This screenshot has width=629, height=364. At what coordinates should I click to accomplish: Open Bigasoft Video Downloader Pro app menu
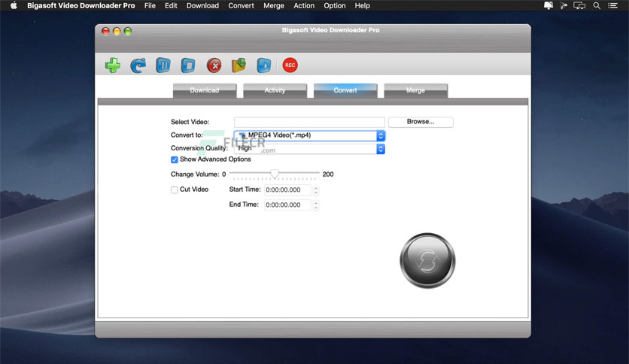pos(81,5)
